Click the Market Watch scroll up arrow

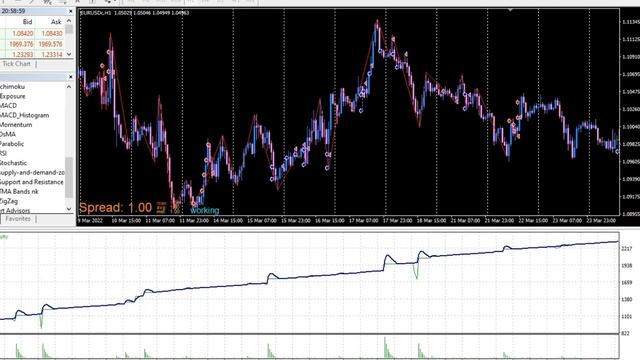pyautogui.click(x=69, y=21)
